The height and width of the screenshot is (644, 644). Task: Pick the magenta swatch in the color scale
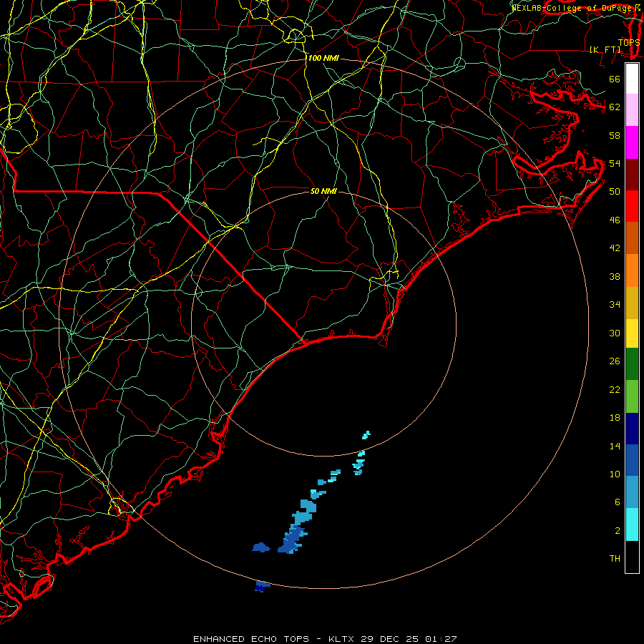click(632, 142)
